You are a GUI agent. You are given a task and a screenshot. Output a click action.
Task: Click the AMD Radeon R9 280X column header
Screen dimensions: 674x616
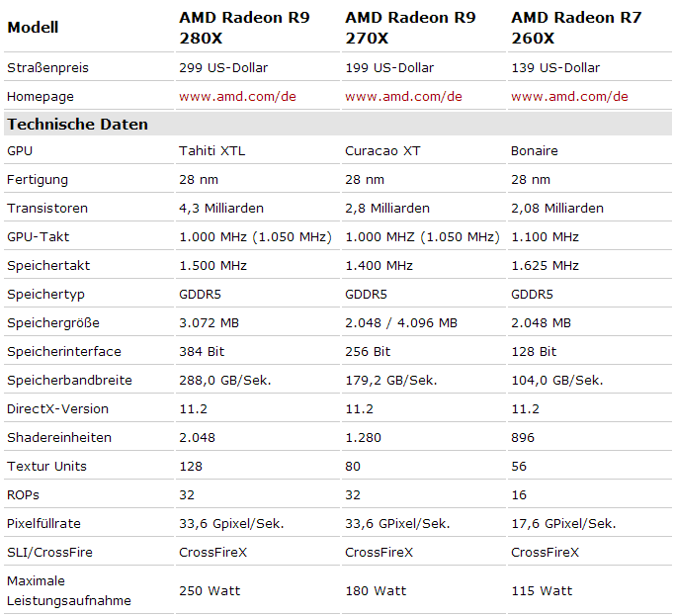pos(244,28)
